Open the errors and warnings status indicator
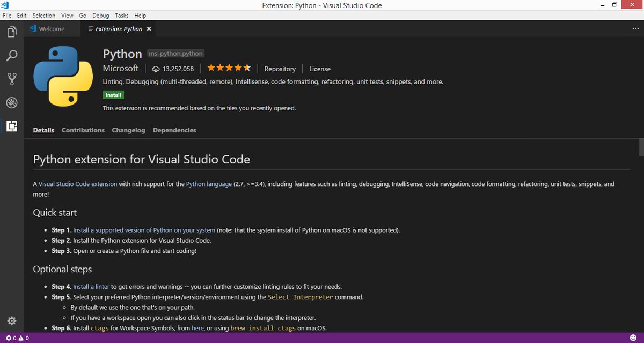Viewport: 644px width, 343px height. point(17,338)
